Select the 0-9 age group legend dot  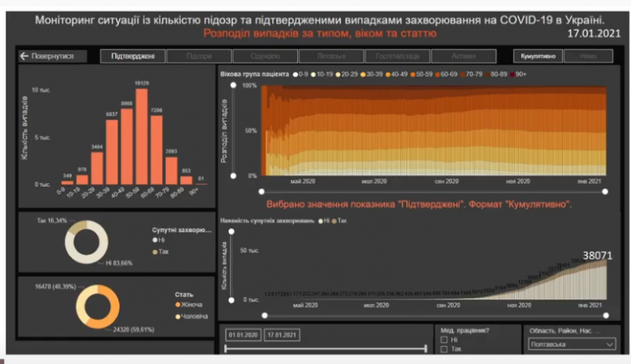[x=295, y=74]
